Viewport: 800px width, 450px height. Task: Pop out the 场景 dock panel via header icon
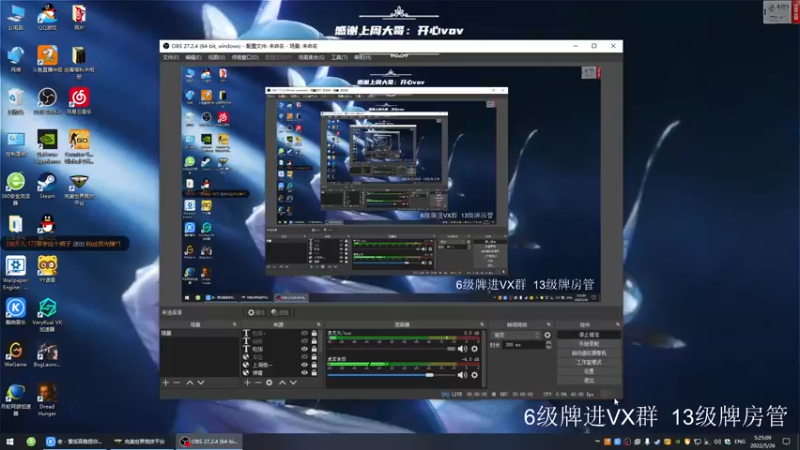point(235,324)
